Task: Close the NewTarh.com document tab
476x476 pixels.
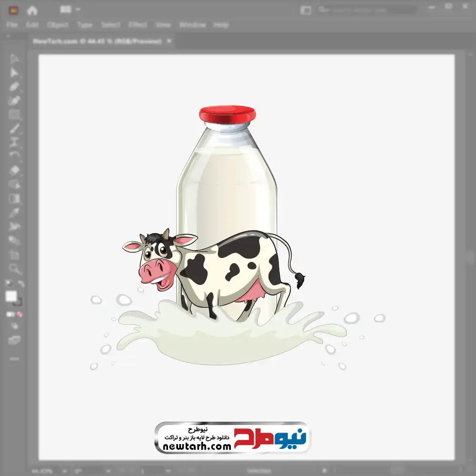Action: (x=169, y=41)
